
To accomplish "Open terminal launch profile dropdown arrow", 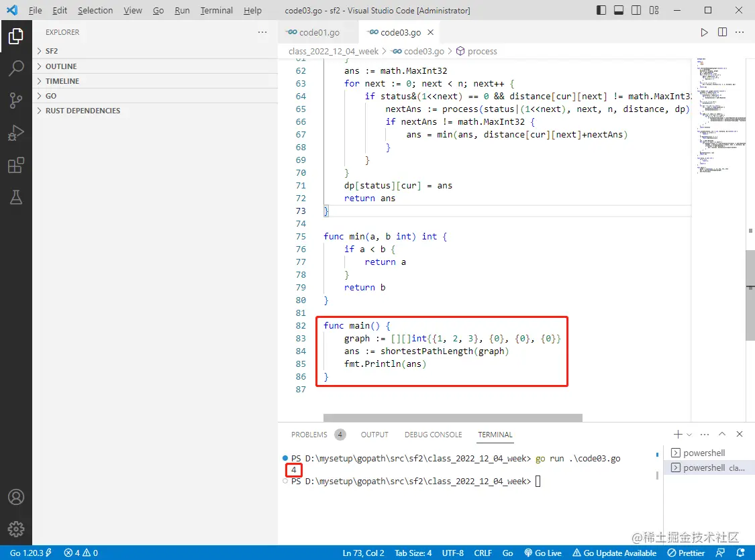I will click(x=689, y=435).
